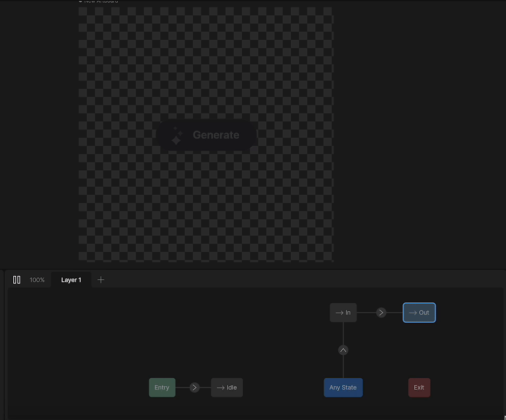This screenshot has height=420, width=506.
Task: Select the Idle state node
Action: pyautogui.click(x=227, y=387)
